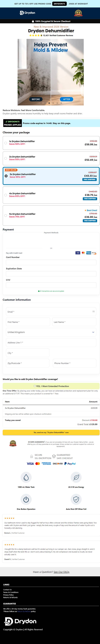Screen dimensions: 100x644
Task: Click the five-star rating on Emma L.'s review
Action: [x=9, y=518]
